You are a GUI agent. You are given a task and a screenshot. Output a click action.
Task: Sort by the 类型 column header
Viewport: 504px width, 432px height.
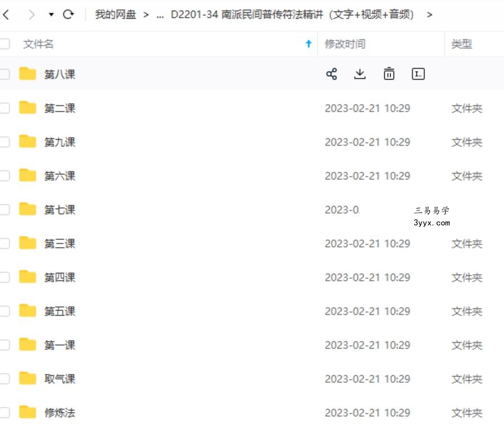coord(462,43)
